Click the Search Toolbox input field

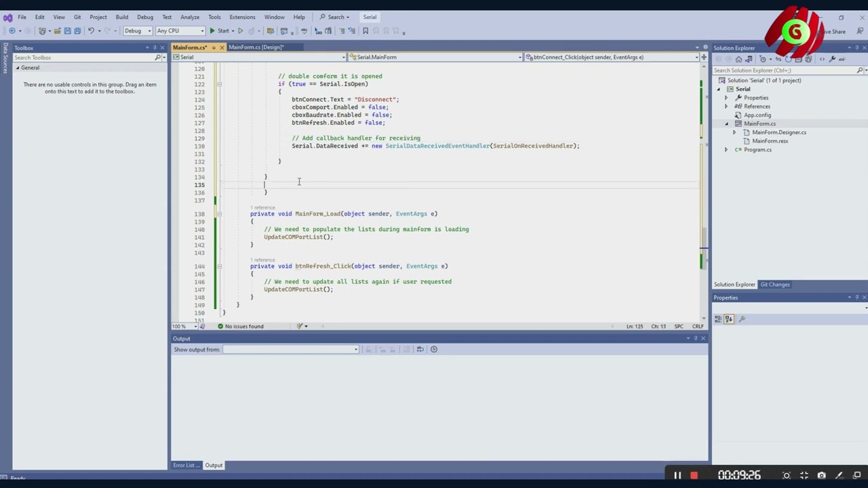[x=84, y=58]
